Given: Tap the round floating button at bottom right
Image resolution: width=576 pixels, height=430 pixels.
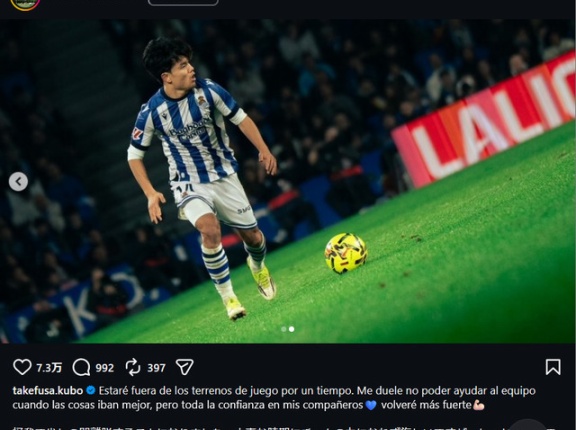Looking at the screenshot, I should [528, 425].
